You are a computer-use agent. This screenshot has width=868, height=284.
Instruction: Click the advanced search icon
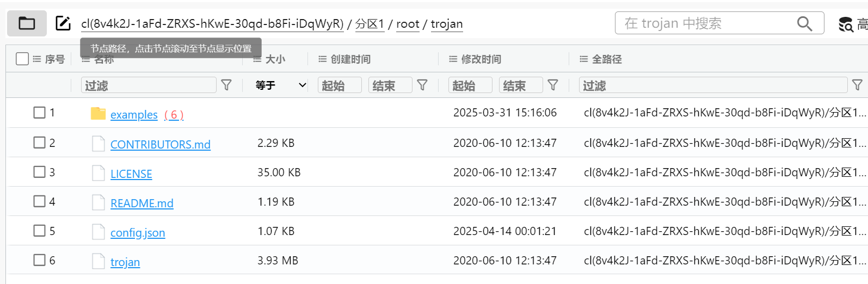(x=846, y=24)
